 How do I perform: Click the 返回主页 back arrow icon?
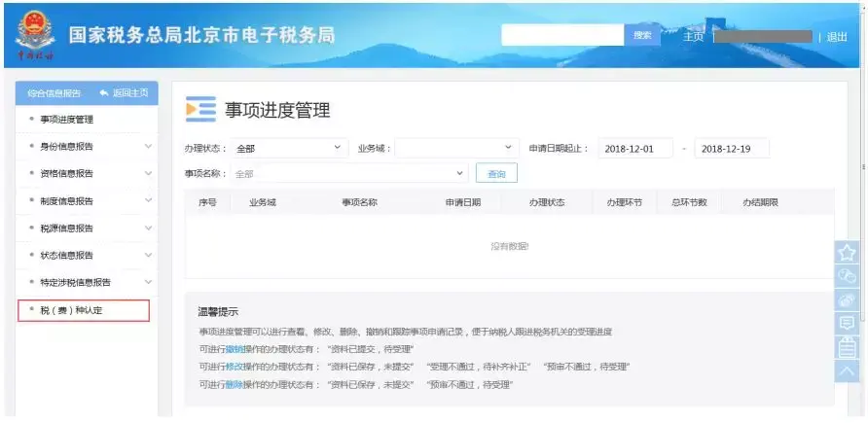(x=104, y=93)
